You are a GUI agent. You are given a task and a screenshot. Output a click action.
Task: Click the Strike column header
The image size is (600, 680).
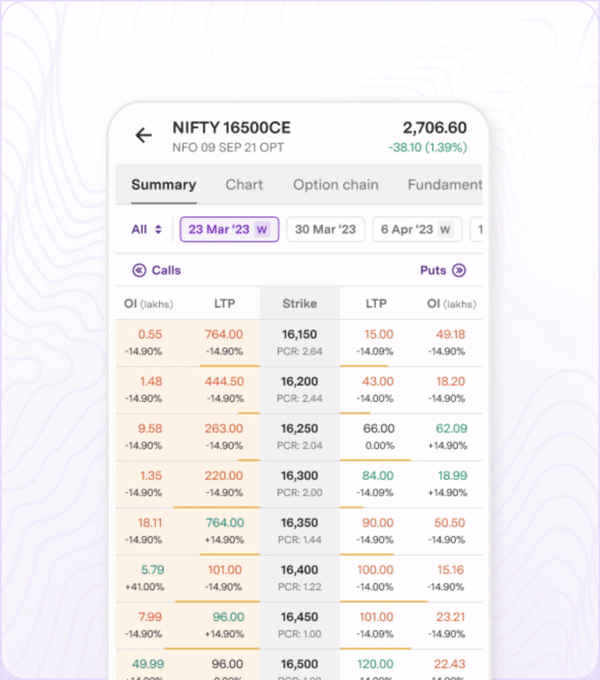299,303
